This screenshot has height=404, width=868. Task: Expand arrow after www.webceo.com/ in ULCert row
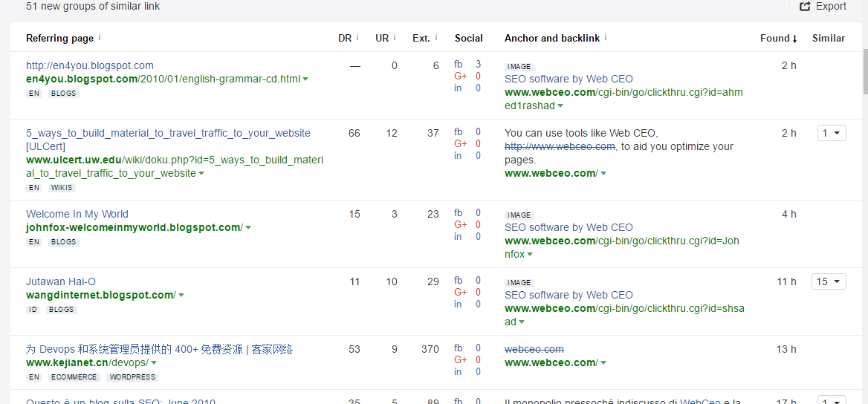603,174
